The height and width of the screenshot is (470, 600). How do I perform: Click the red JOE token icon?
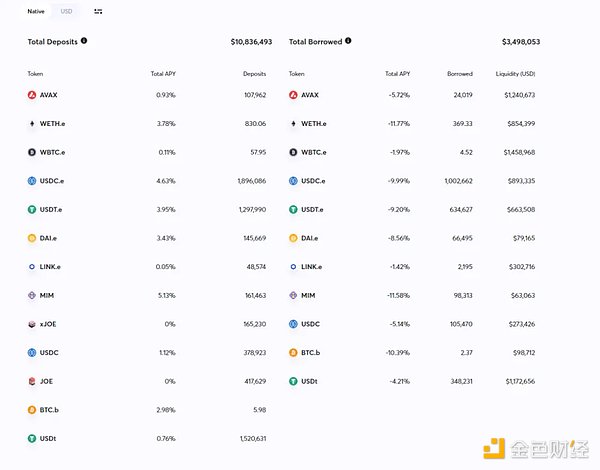(x=32, y=381)
